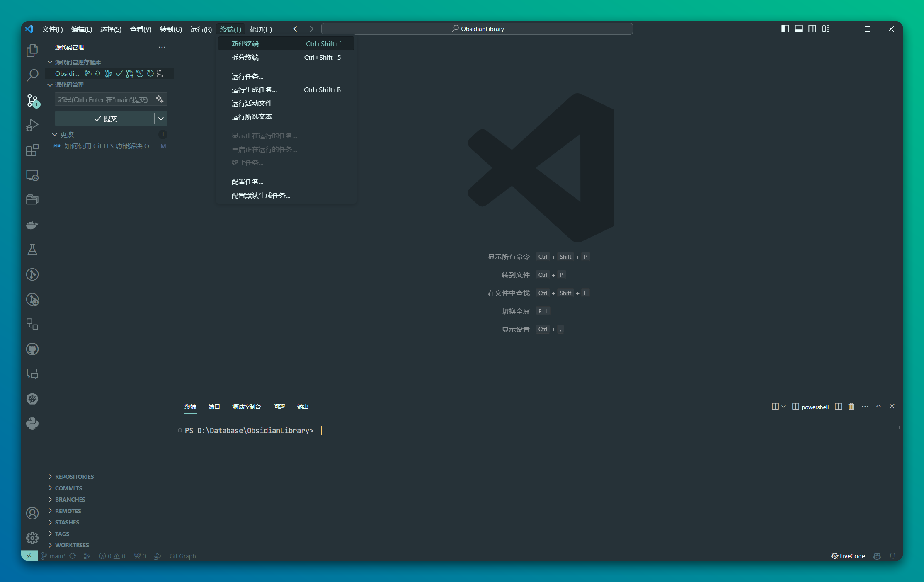The image size is (924, 582).
Task: Open the Kubernetes wheel view
Action: 32,399
